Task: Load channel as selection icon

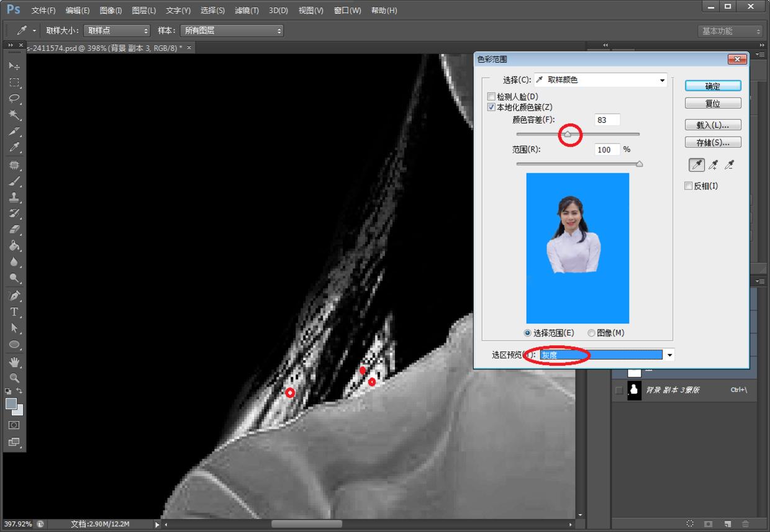Action: (690, 524)
